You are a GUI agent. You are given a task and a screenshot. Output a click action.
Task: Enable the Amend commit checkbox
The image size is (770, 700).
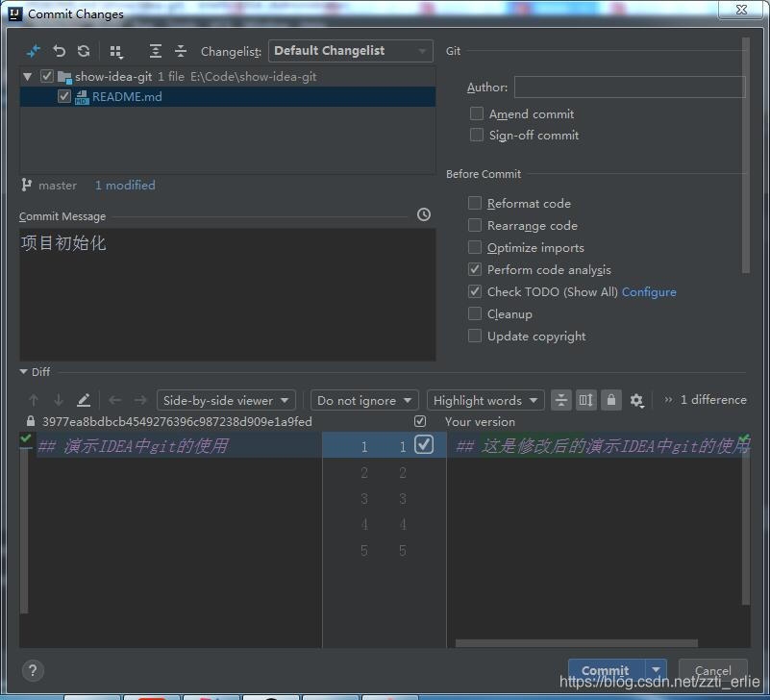[x=476, y=113]
